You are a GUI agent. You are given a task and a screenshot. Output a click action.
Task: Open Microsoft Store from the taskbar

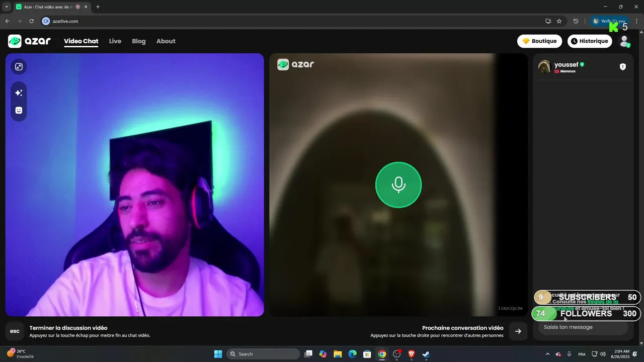(x=367, y=354)
